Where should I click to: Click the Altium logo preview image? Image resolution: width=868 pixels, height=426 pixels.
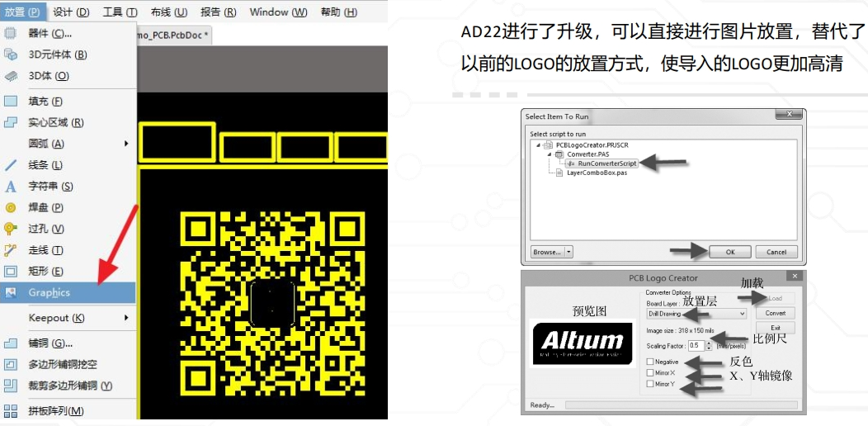point(583,343)
